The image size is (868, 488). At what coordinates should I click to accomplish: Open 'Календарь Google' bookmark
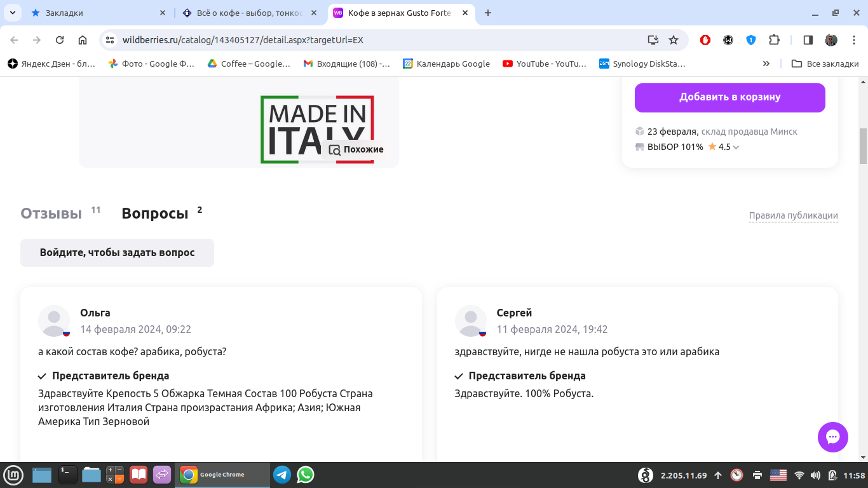tap(447, 64)
